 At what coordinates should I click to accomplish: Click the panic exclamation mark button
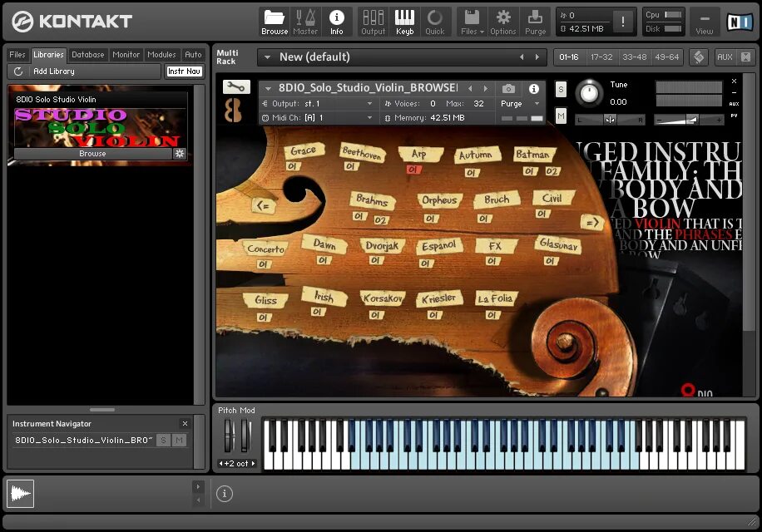tap(622, 22)
